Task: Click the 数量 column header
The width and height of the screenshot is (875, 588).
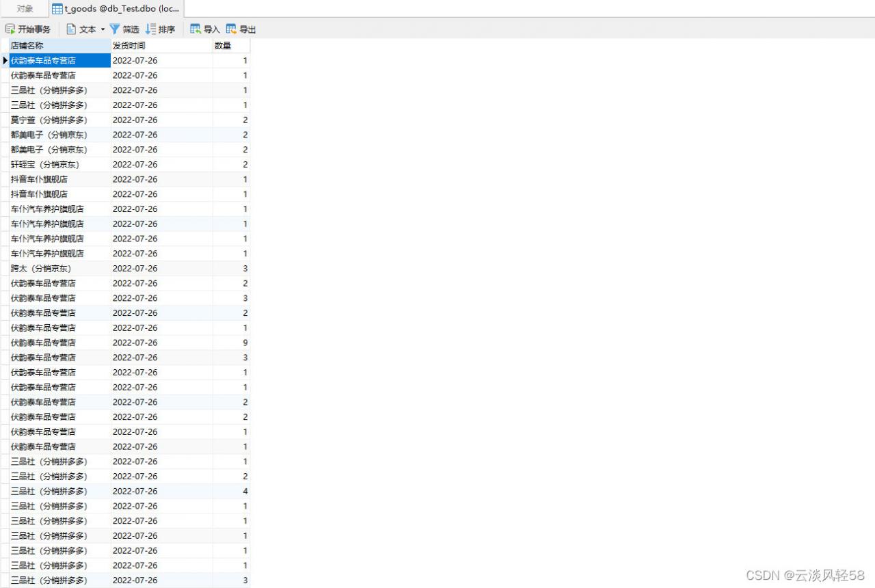Action: pyautogui.click(x=232, y=46)
